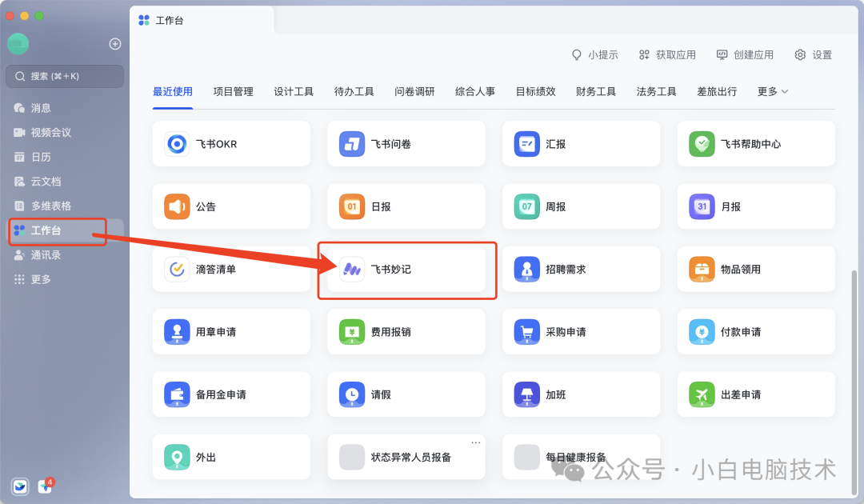Image resolution: width=864 pixels, height=504 pixels.
Task: Click the 采购申请 cart icon
Action: click(526, 332)
